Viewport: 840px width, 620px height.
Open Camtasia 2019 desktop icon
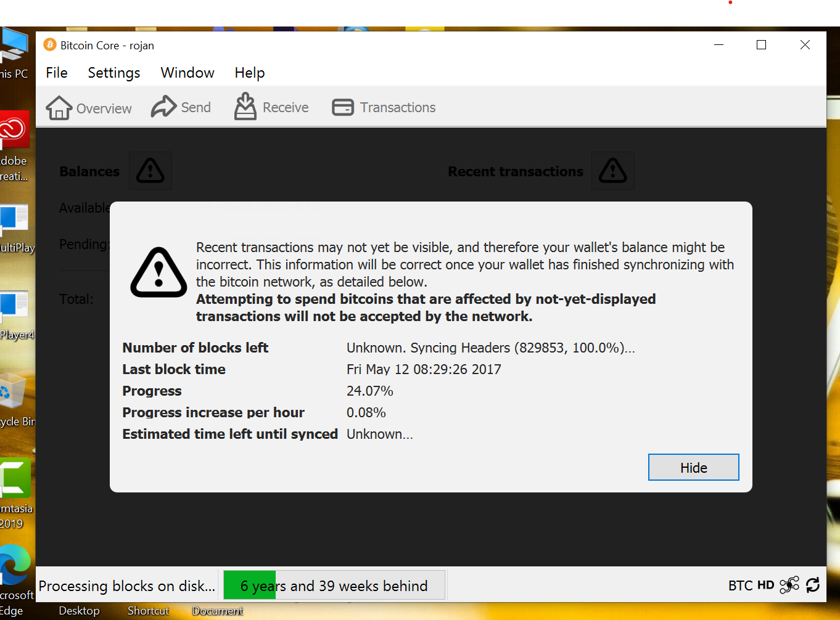[15, 493]
